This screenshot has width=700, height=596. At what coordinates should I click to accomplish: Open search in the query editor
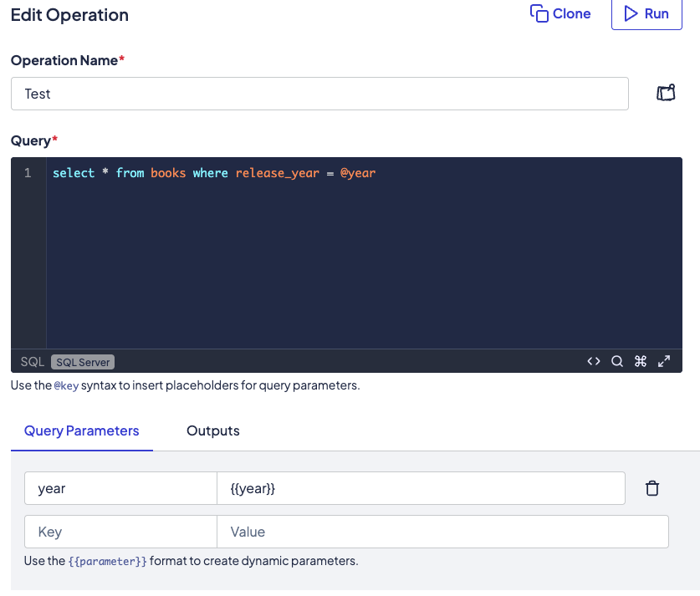pyautogui.click(x=617, y=361)
